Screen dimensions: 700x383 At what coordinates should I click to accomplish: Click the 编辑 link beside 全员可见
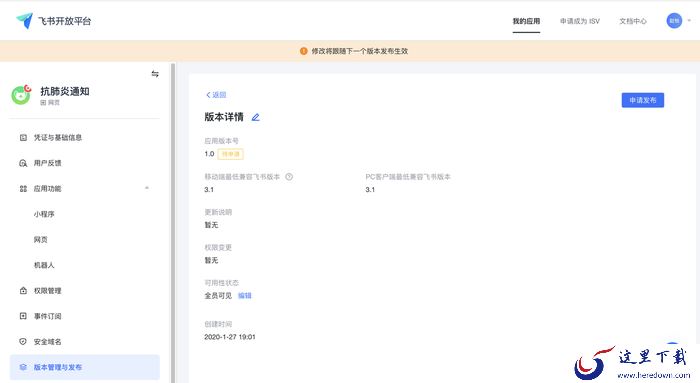click(245, 296)
